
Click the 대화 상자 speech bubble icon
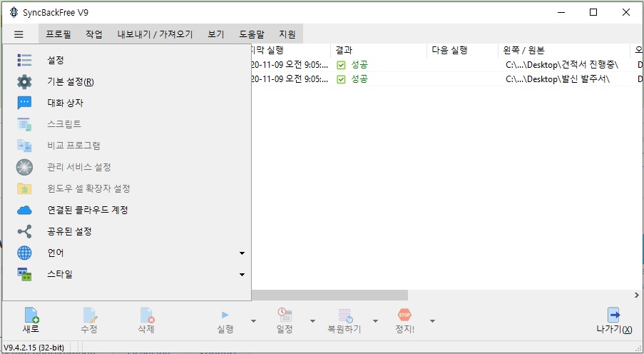coord(24,103)
